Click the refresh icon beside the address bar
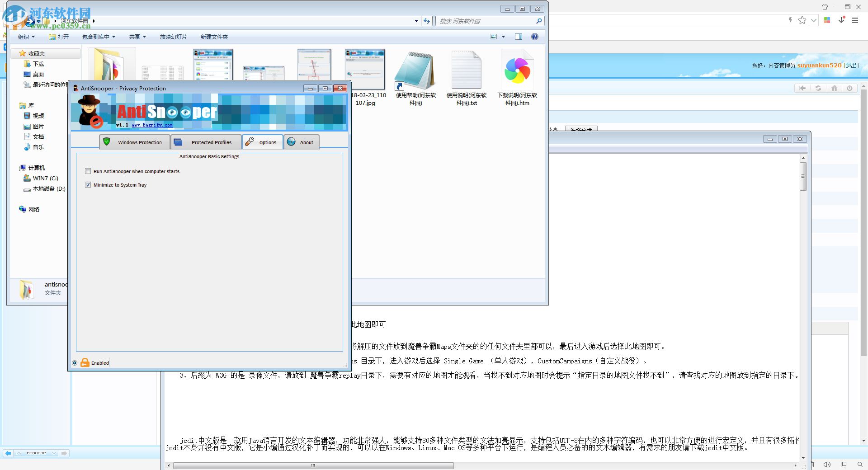868x470 pixels. 426,21
